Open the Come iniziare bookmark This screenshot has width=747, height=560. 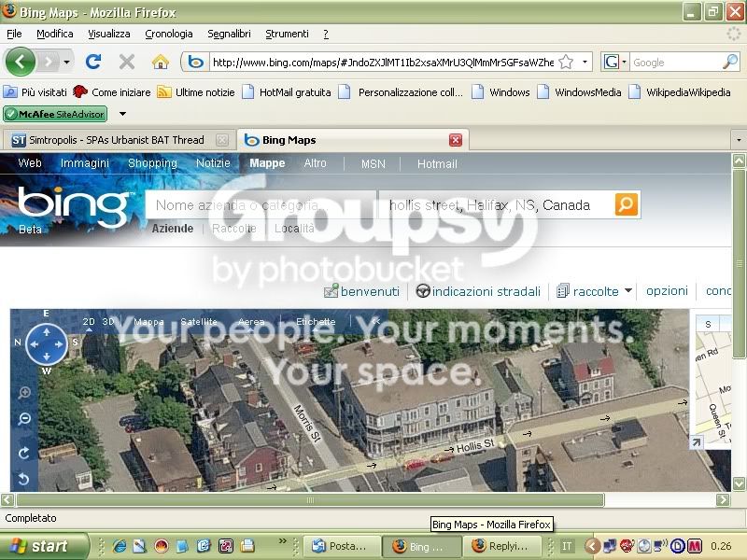111,92
